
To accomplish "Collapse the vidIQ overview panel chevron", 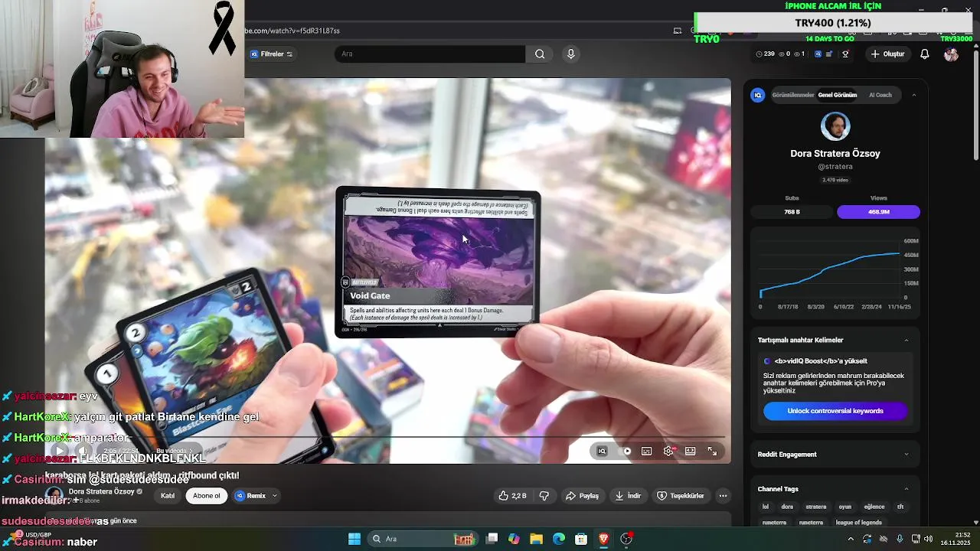I will [x=913, y=96].
